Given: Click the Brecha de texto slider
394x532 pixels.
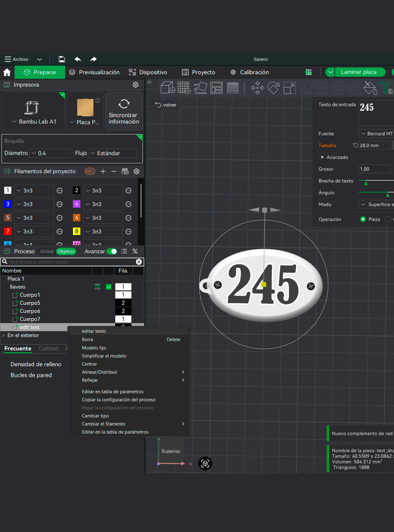Looking at the screenshot, I should 376,181.
